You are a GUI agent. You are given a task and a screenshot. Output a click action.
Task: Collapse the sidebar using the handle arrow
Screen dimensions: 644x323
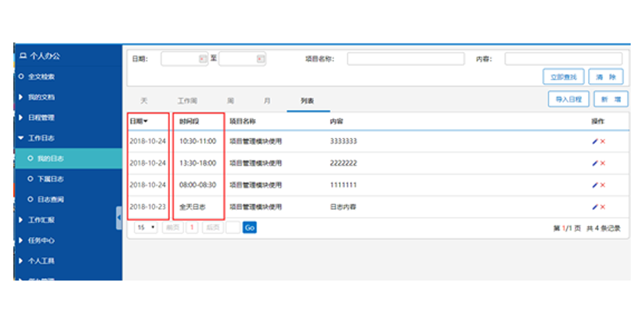coord(119,217)
